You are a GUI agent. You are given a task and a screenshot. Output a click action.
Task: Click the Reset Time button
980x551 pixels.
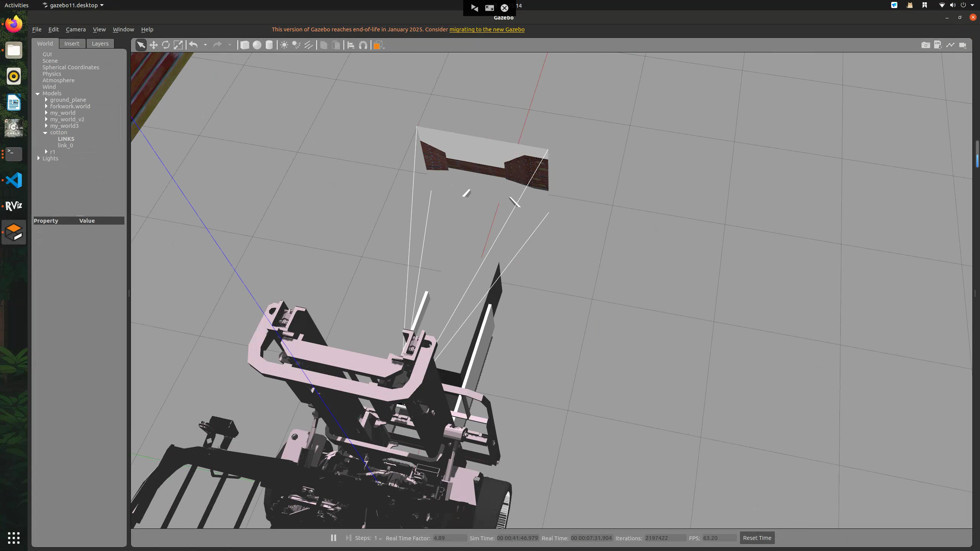[757, 538]
